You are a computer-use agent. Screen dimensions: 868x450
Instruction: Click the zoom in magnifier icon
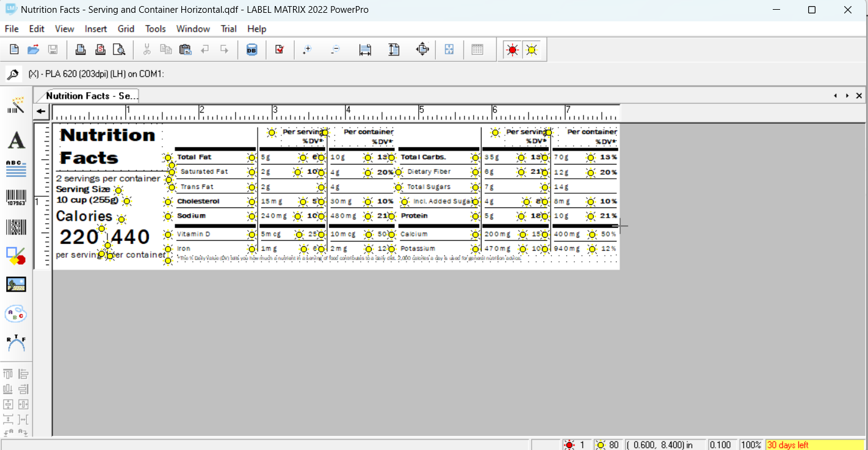pos(307,49)
